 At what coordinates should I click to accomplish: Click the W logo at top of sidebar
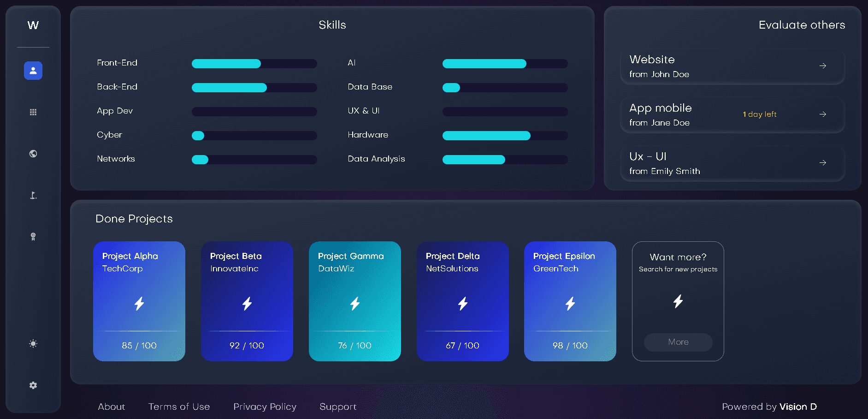pyautogui.click(x=33, y=25)
